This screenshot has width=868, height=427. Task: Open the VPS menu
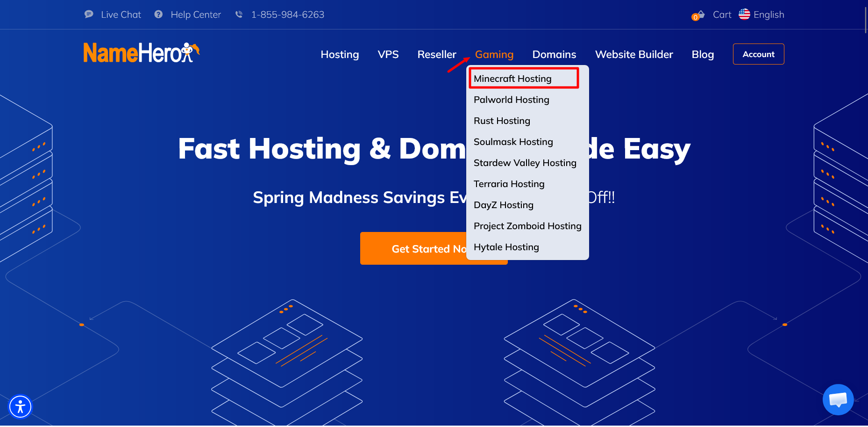(388, 54)
